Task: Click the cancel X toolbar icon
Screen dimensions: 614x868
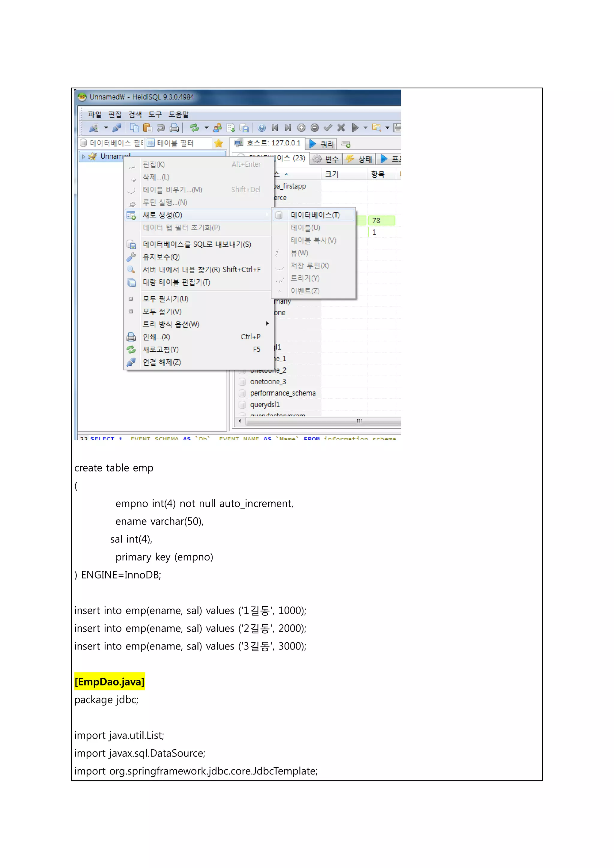Action: click(341, 128)
